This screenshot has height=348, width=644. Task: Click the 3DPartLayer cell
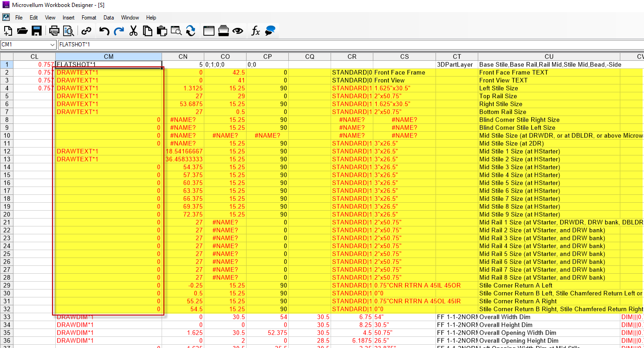[x=457, y=64]
